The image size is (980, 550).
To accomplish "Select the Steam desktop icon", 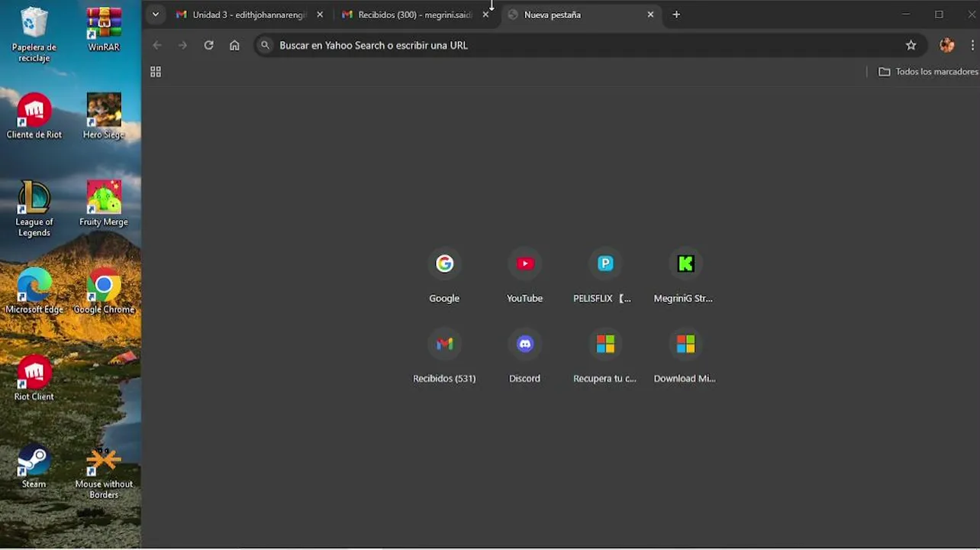I will coord(34,466).
